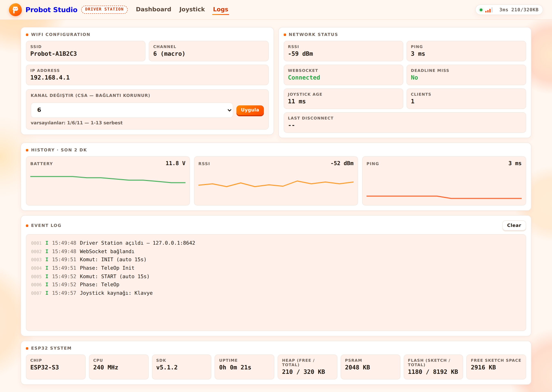The width and height of the screenshot is (552, 392).
Task: Click the dropdown chevron on channel selector
Action: point(229,110)
